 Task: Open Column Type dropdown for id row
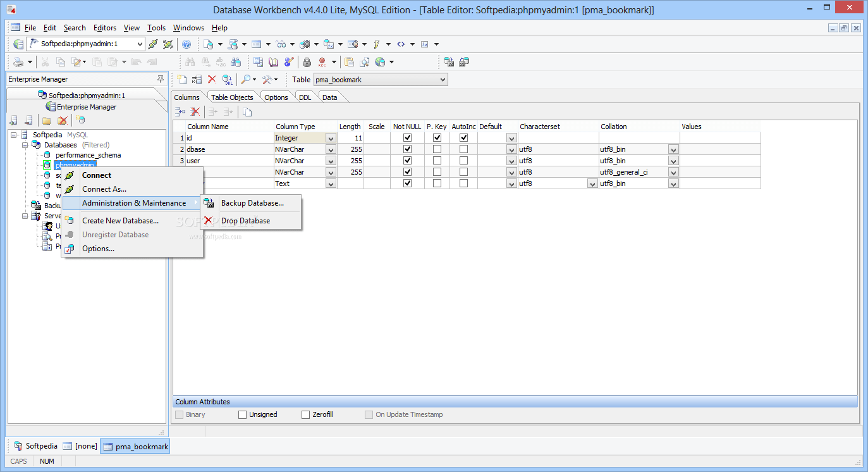point(331,139)
